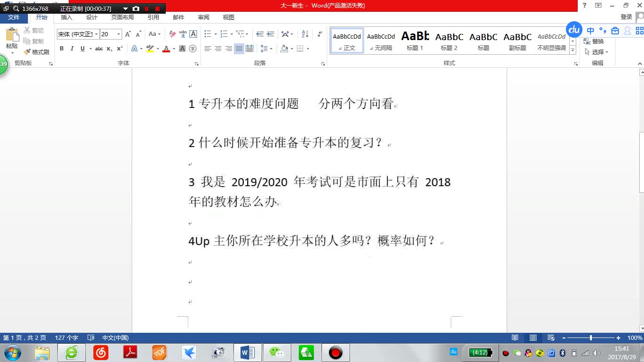Viewport: 644px width, 362px height.
Task: Click the 登录 link at top right
Action: point(627,16)
